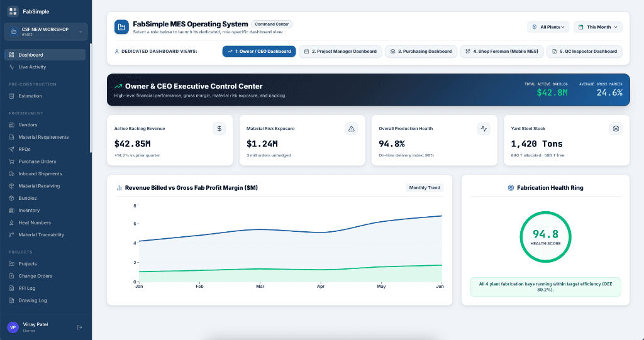Click the Dashboard grid icon in sidebar
This screenshot has height=340, width=644.
coord(11,55)
